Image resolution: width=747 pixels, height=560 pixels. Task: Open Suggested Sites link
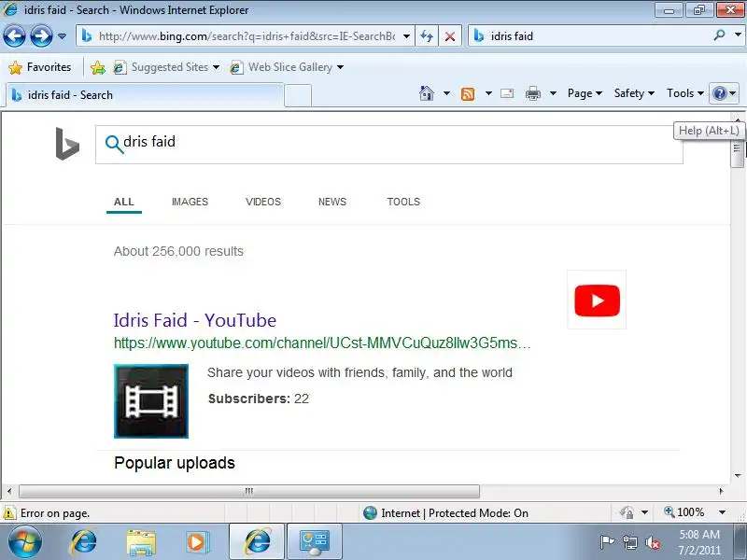161,67
